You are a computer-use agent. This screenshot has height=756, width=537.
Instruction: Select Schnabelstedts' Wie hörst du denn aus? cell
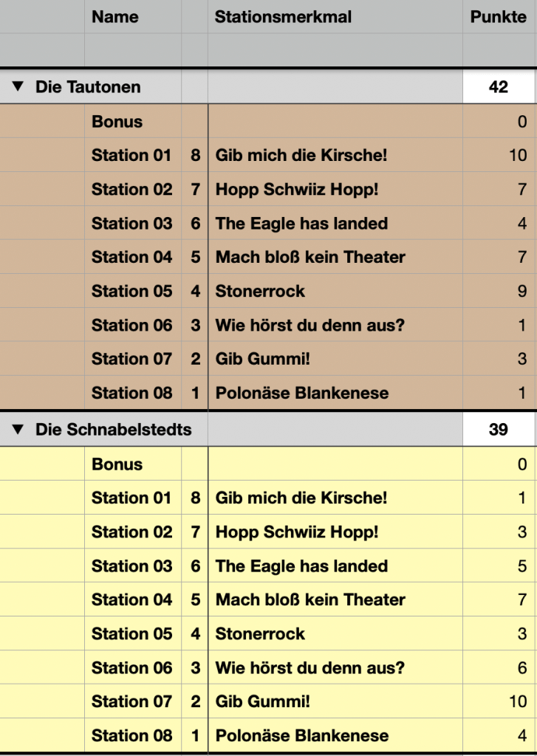[310, 667]
